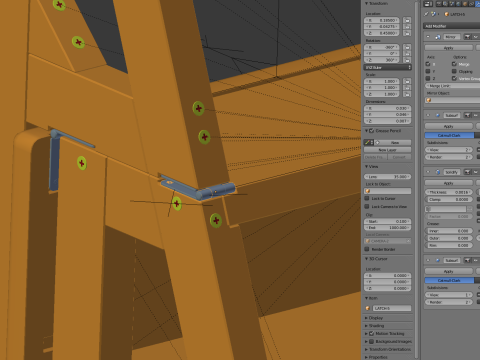
Task: Open the World properties tab icon
Action: [459, 4]
